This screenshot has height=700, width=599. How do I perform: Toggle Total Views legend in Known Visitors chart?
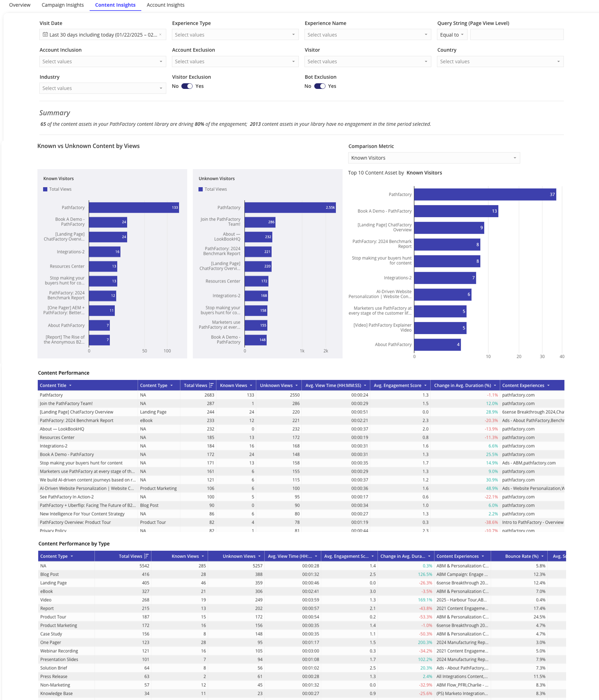57,189
